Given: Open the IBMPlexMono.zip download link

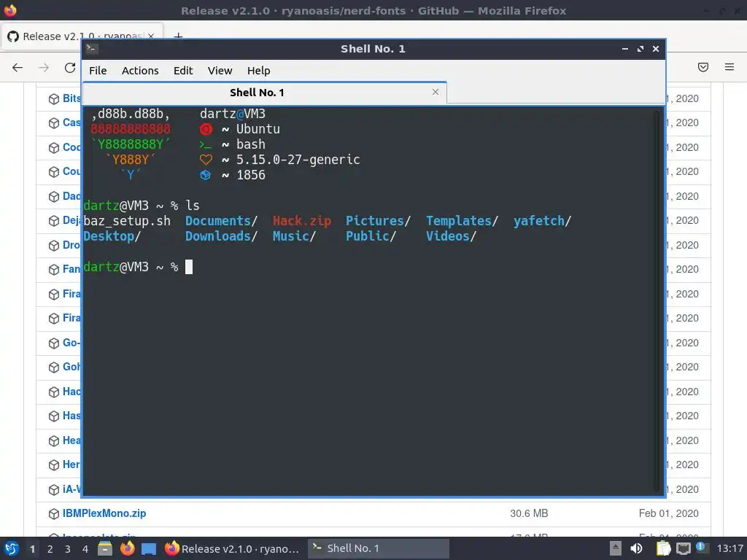Looking at the screenshot, I should 104,513.
